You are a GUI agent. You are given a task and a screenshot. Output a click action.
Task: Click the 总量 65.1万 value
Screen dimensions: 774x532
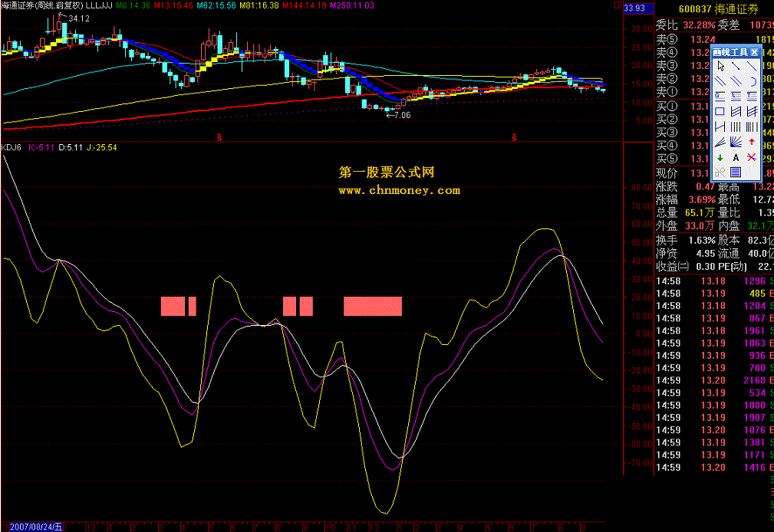700,212
